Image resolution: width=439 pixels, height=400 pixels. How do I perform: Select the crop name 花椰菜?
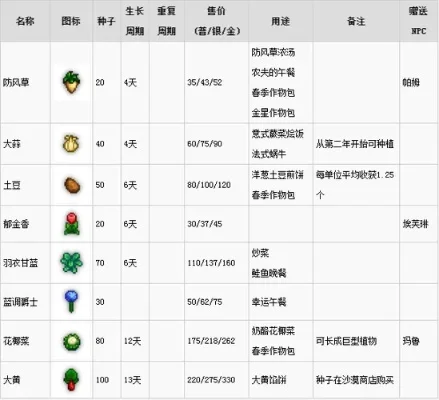click(x=16, y=341)
